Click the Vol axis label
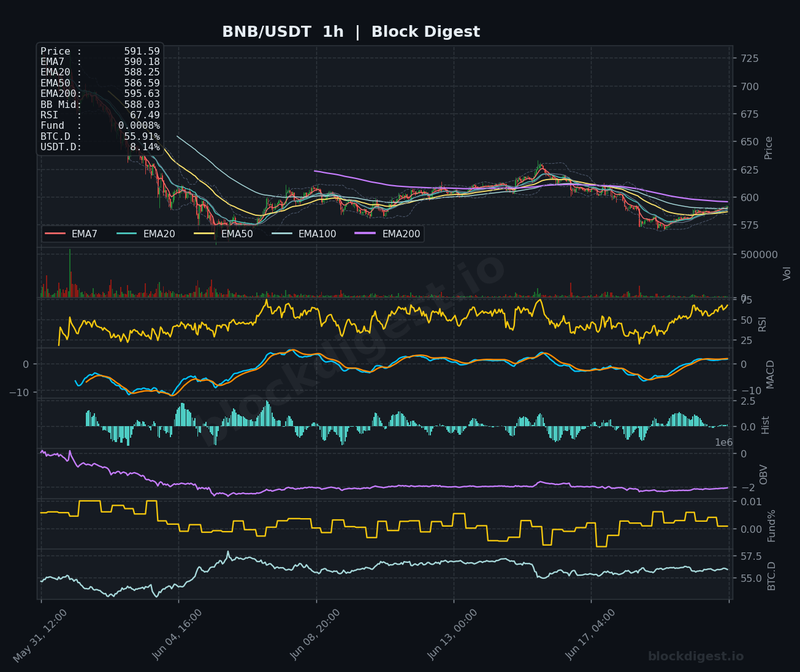Viewport: 800px width, 672px height. pyautogui.click(x=787, y=273)
